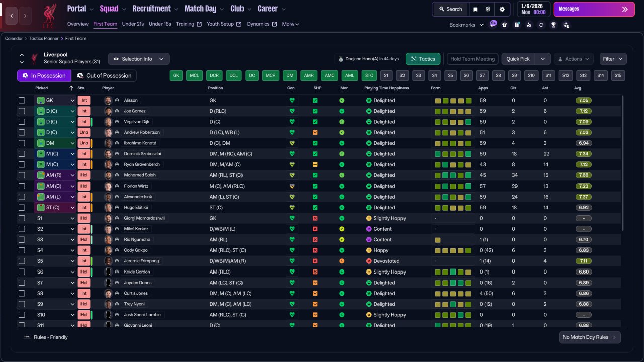Select the AMR position slot in the lineup bar
The width and height of the screenshot is (644, 362).
coord(308,76)
